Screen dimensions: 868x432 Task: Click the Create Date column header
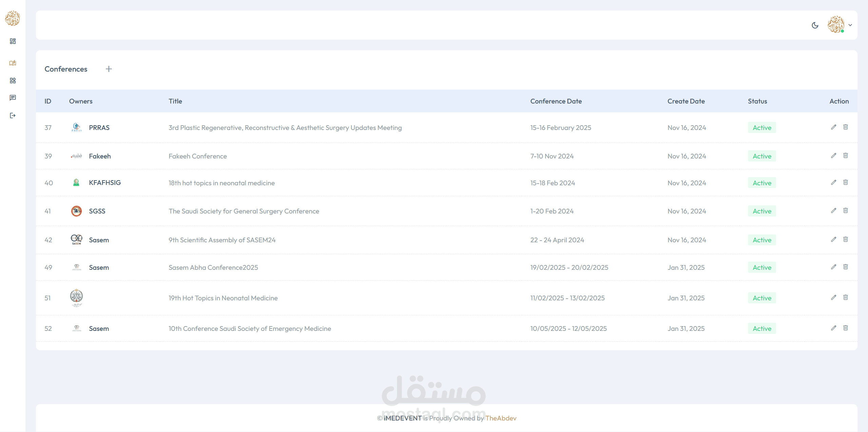tap(686, 101)
